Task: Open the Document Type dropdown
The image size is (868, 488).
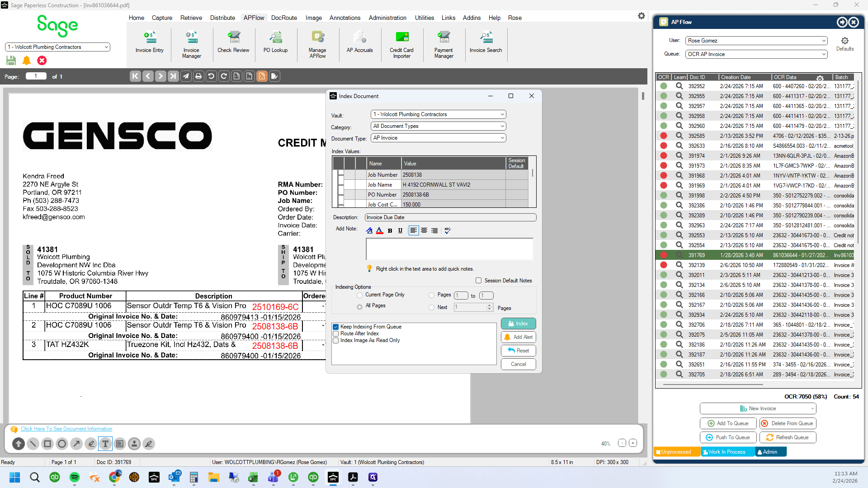Action: pos(438,138)
